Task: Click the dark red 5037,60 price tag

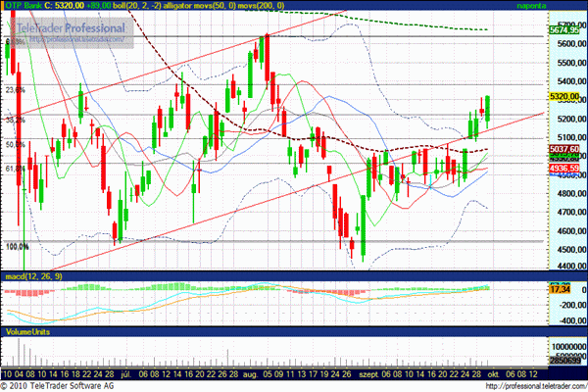Action: [565, 147]
